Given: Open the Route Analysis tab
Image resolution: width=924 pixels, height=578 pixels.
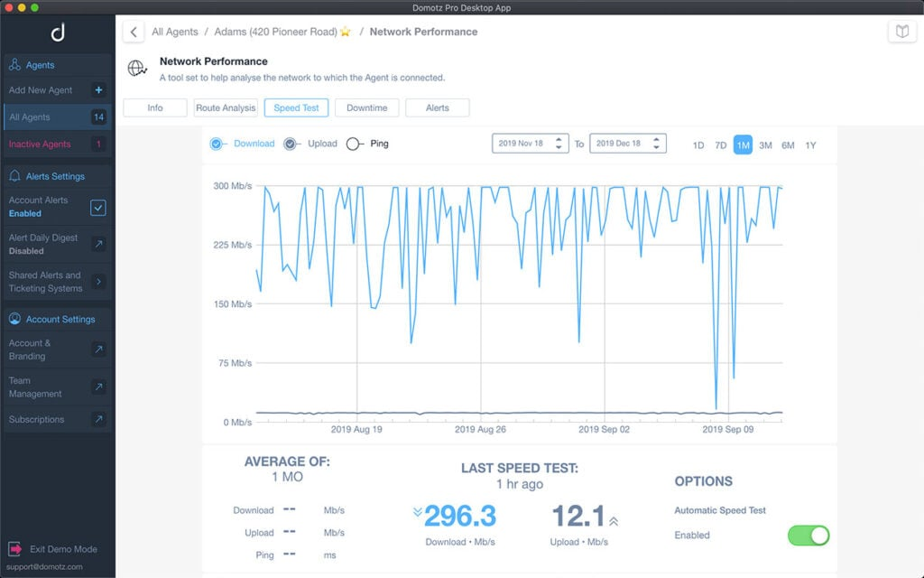Looking at the screenshot, I should click(x=226, y=107).
